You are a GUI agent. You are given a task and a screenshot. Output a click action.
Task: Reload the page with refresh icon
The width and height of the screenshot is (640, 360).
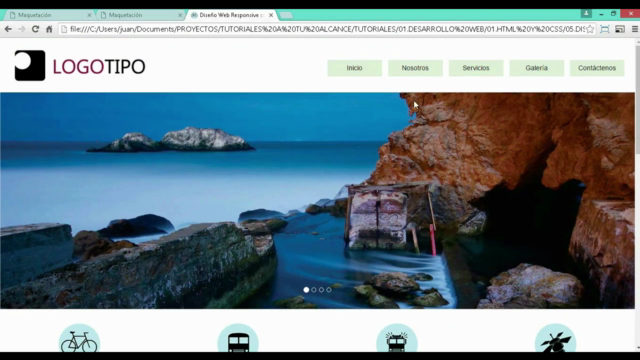tap(36, 29)
